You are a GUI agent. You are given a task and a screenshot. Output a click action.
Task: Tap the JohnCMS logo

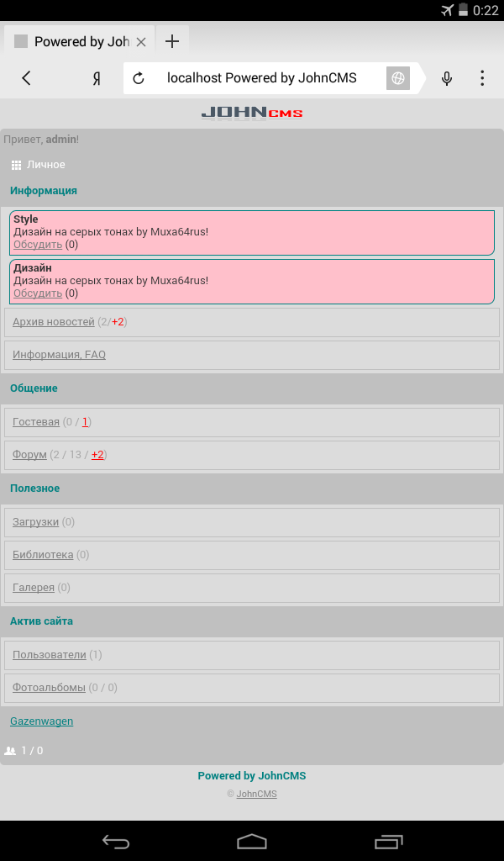point(252,113)
